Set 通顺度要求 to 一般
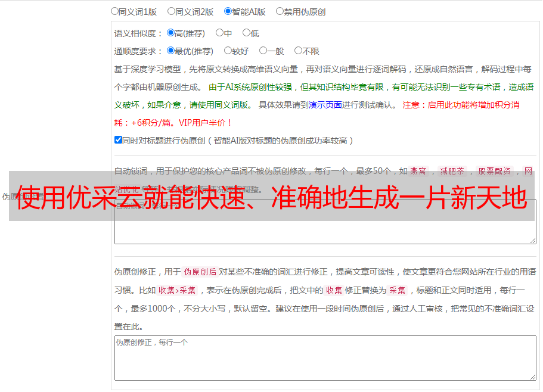The height and width of the screenshot is (392, 543). pos(263,51)
